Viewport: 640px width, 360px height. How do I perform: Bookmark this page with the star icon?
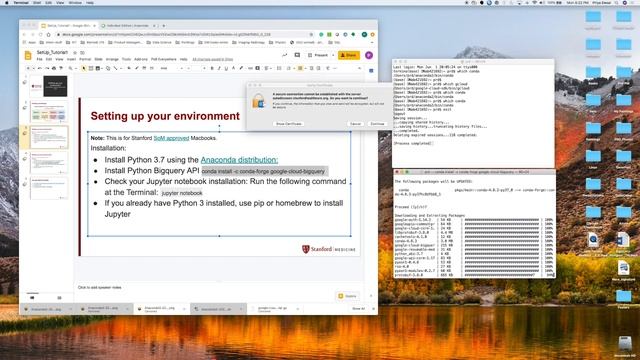(x=311, y=35)
